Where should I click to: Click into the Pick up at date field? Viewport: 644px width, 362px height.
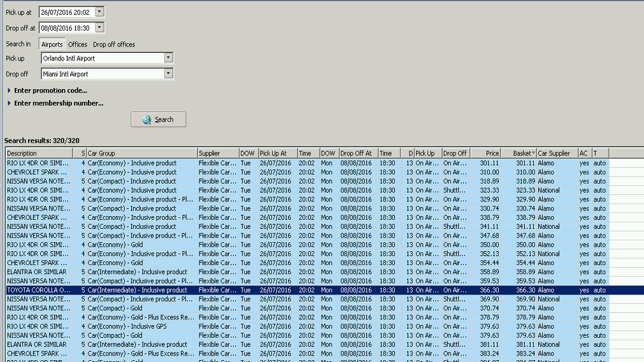tap(66, 12)
